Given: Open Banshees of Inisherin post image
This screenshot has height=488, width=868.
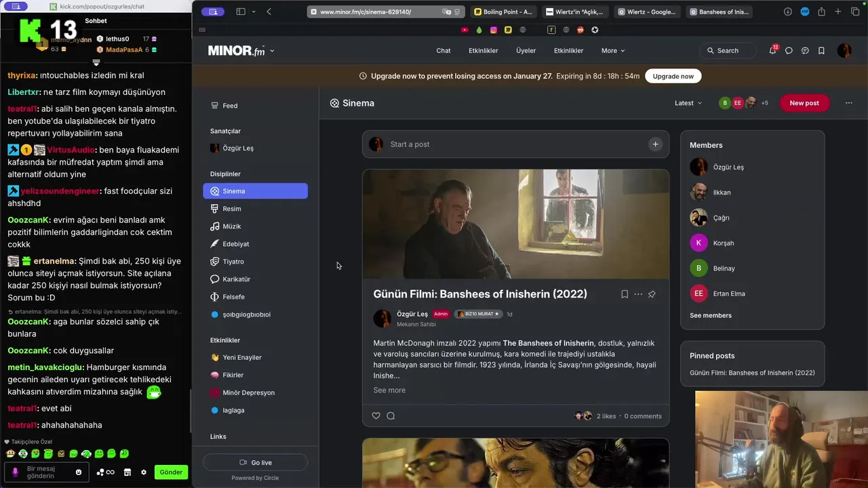Looking at the screenshot, I should [515, 224].
